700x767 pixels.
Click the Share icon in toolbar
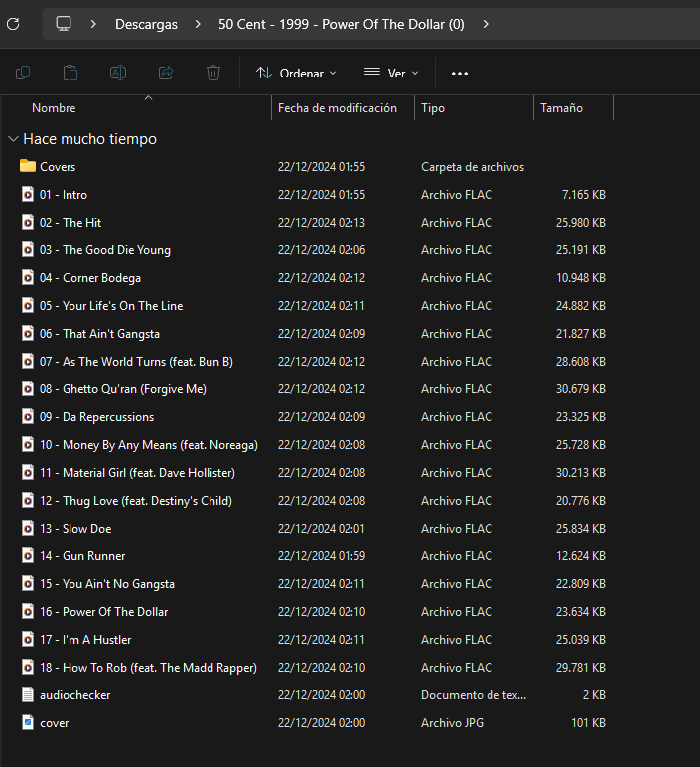(166, 73)
